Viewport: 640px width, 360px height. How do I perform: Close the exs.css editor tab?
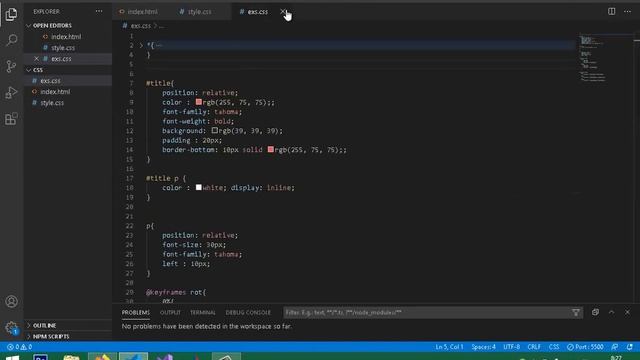[283, 12]
